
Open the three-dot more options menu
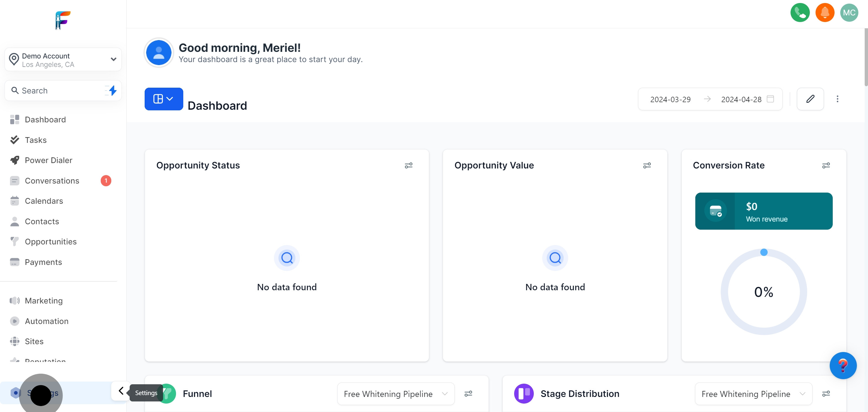point(837,99)
